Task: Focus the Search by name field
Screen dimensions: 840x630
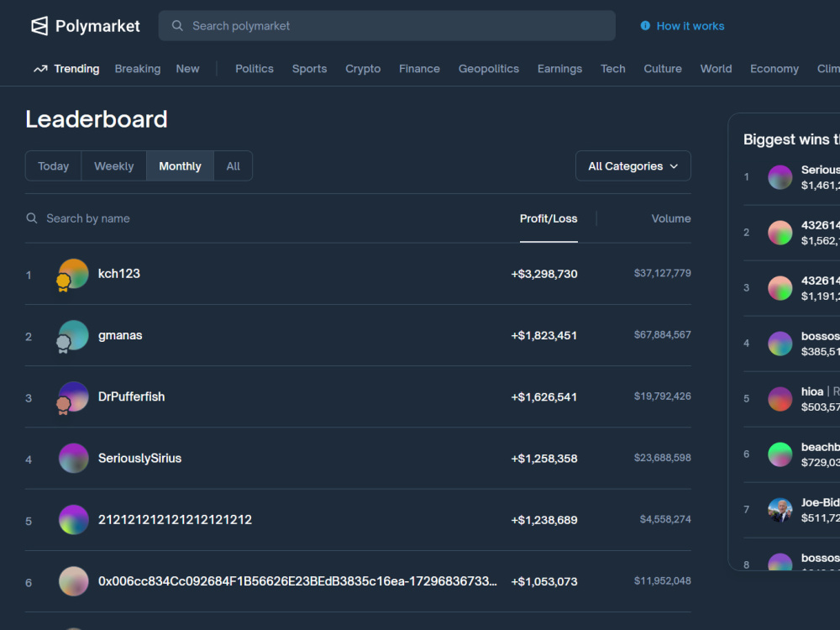Action: click(88, 218)
